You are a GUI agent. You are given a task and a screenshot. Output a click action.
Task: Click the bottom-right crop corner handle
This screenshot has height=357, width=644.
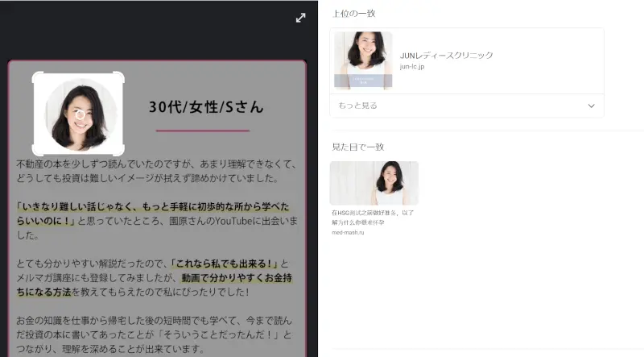121,152
